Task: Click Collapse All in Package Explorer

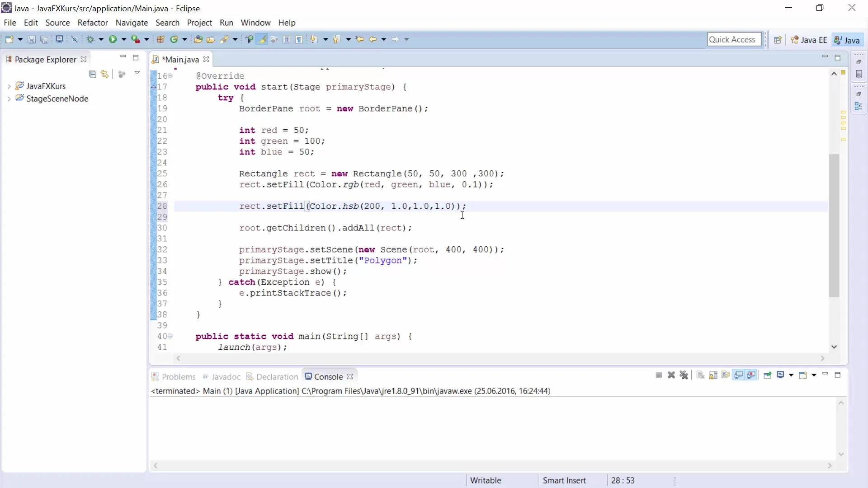Action: (x=92, y=74)
